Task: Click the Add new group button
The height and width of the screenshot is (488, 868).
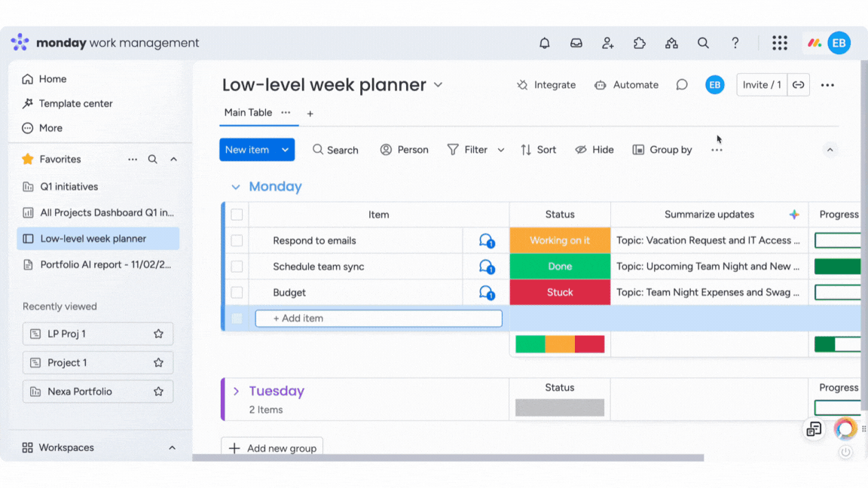Action: [273, 448]
